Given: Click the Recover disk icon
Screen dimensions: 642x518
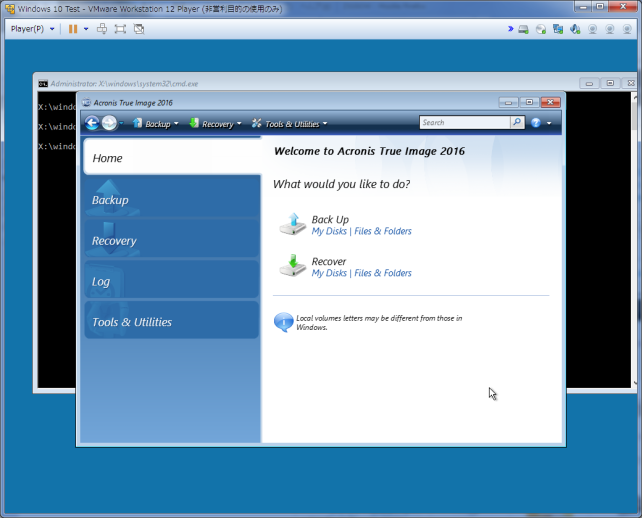Looking at the screenshot, I should 292,266.
